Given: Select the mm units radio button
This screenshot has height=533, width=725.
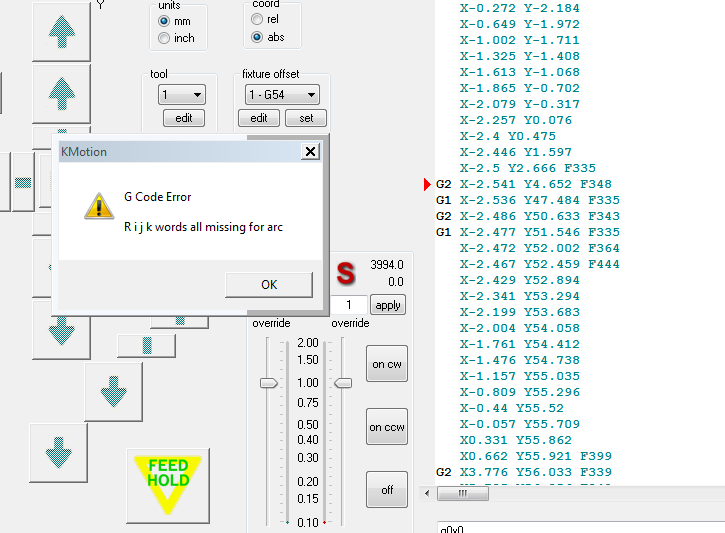Looking at the screenshot, I should coord(164,21).
